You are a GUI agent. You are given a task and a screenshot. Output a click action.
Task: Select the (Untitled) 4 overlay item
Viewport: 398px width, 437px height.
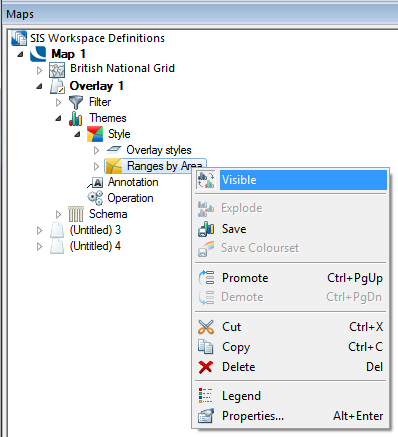(x=95, y=246)
